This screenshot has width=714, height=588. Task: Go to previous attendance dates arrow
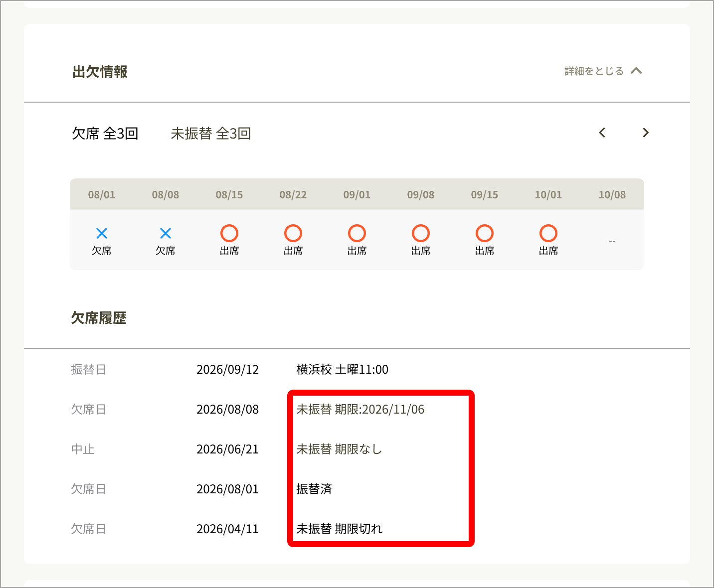(x=602, y=133)
